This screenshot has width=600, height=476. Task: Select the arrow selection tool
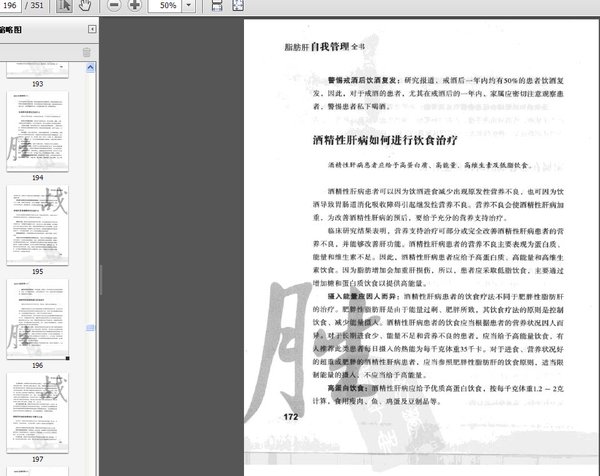[x=64, y=5]
